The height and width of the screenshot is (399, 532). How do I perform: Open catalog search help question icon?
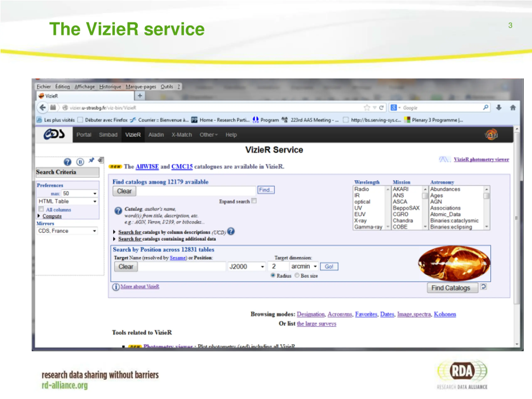(x=118, y=211)
